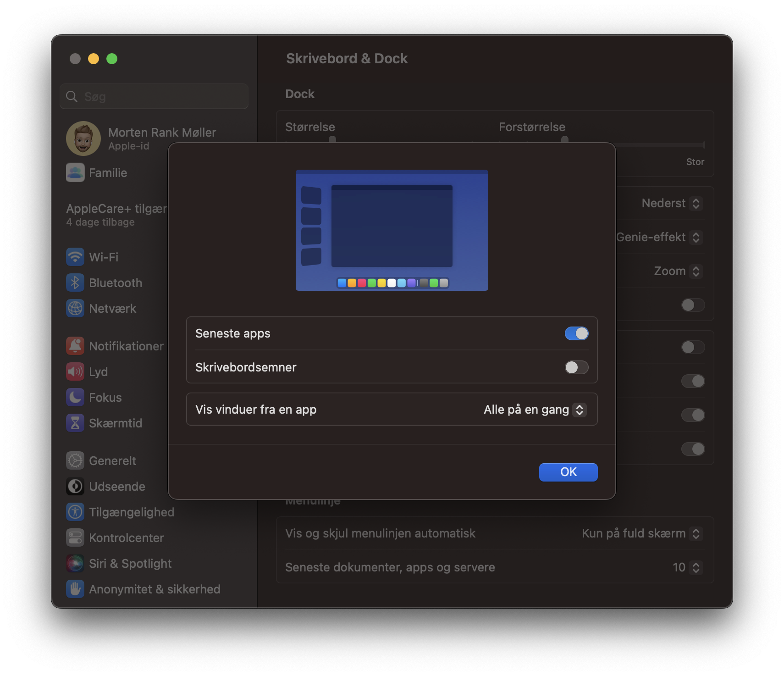Image resolution: width=784 pixels, height=676 pixels.
Task: Select the Skærmtid hourglass icon
Action: pos(75,423)
